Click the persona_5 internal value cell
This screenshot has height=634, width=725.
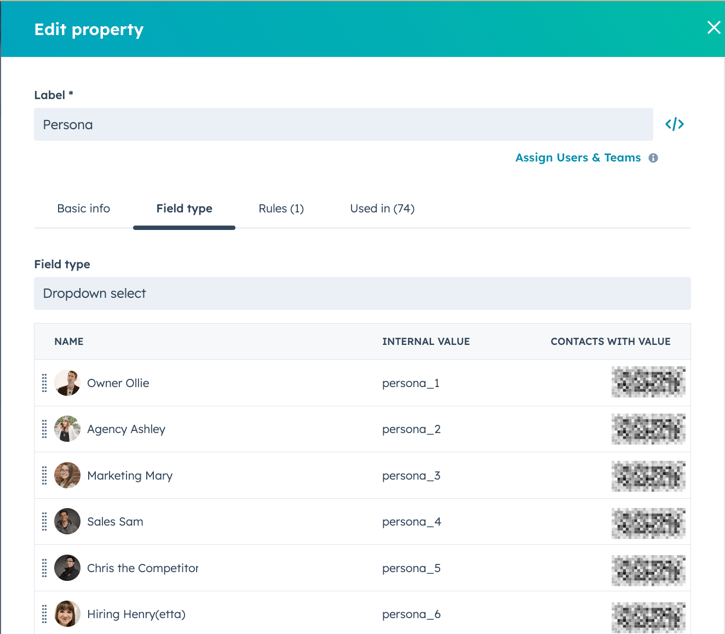point(411,568)
